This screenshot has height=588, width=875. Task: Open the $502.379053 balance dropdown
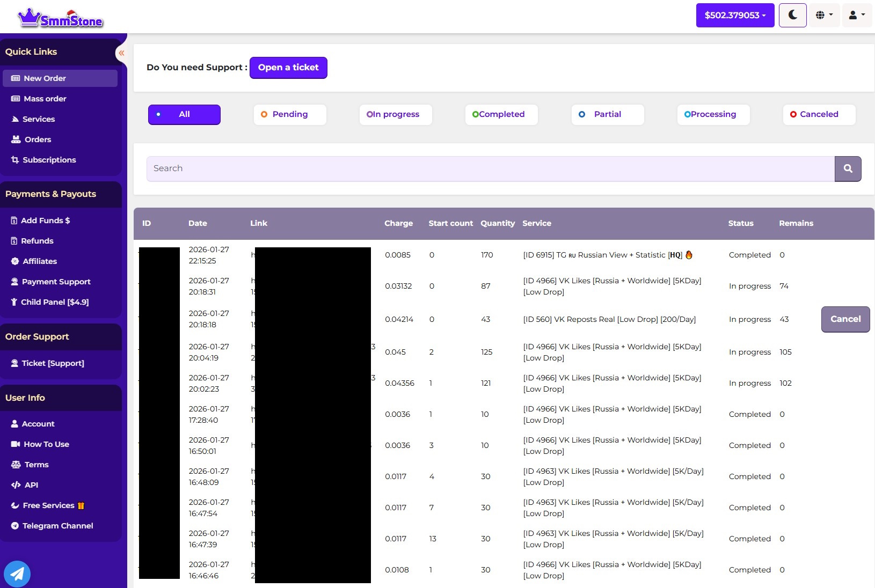(x=734, y=15)
